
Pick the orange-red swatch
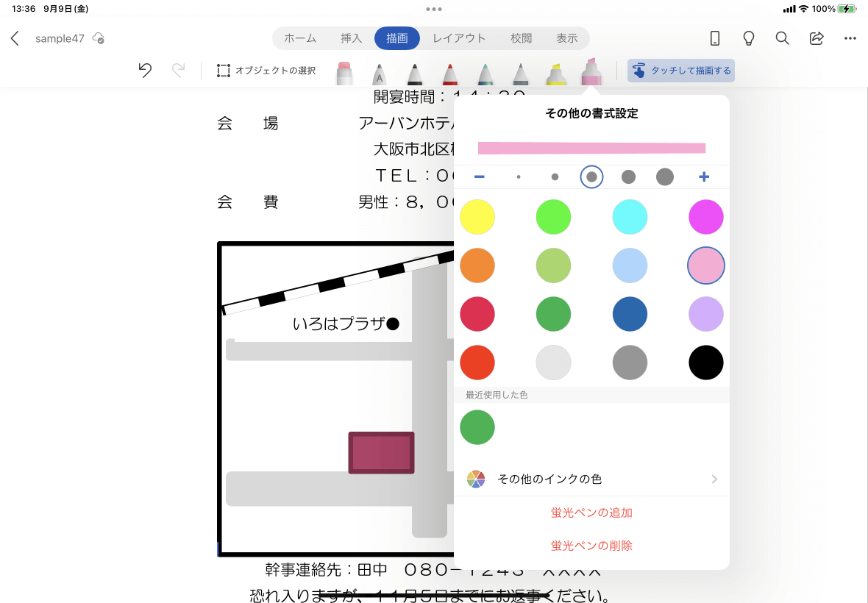[x=477, y=363]
